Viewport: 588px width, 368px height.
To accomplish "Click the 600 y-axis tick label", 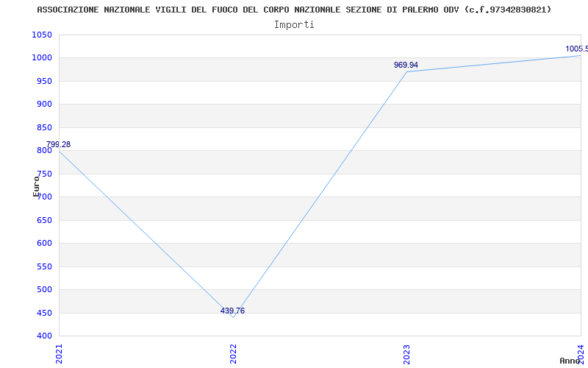I will pos(44,244).
